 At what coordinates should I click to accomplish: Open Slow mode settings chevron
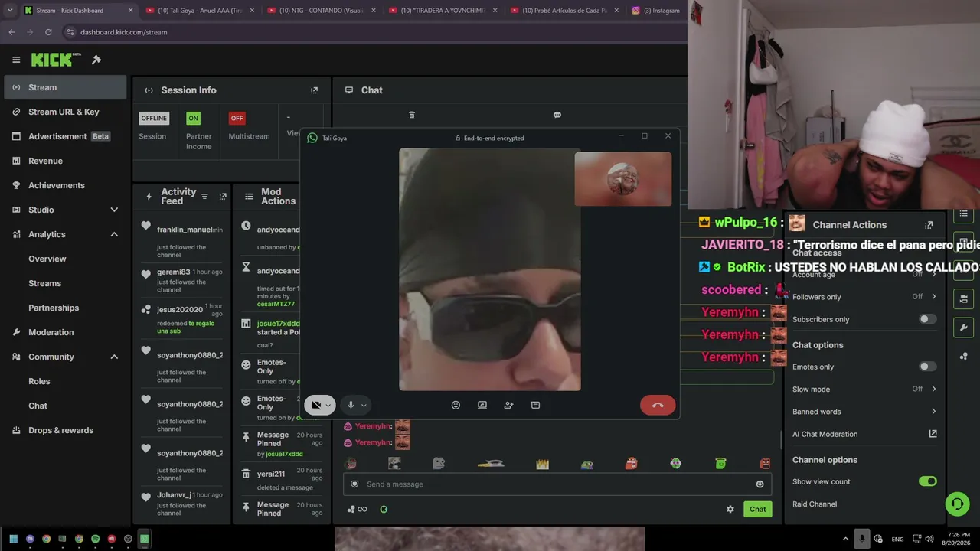click(933, 389)
